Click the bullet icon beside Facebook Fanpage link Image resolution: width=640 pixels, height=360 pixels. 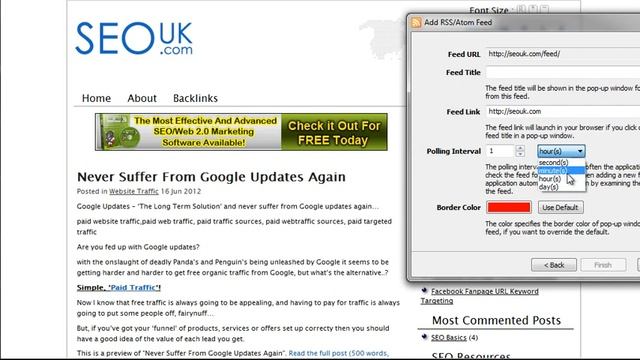pyautogui.click(x=424, y=291)
